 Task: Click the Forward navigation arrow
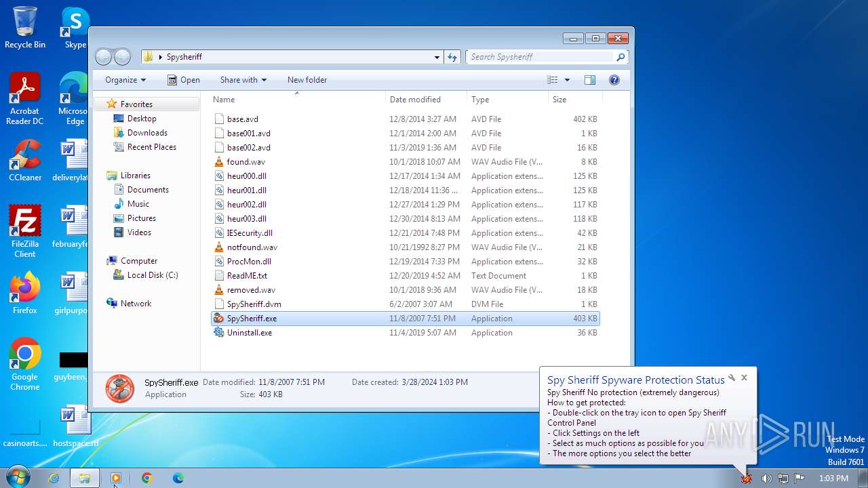coord(122,57)
